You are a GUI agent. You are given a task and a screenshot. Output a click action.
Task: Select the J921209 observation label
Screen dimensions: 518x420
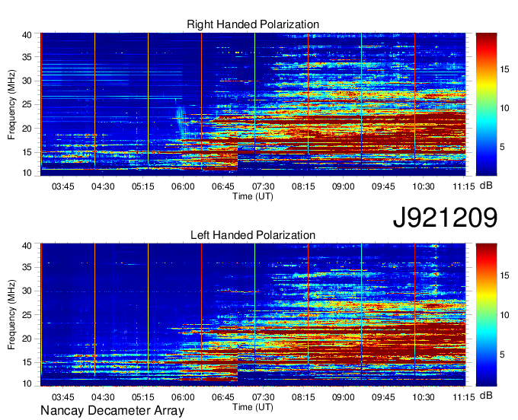445,218
